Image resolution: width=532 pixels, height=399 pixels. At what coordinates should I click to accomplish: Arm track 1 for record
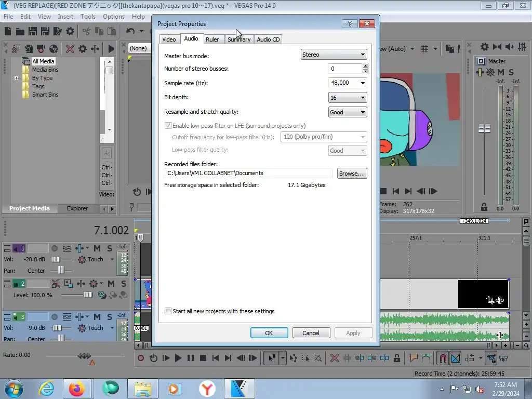click(x=54, y=248)
